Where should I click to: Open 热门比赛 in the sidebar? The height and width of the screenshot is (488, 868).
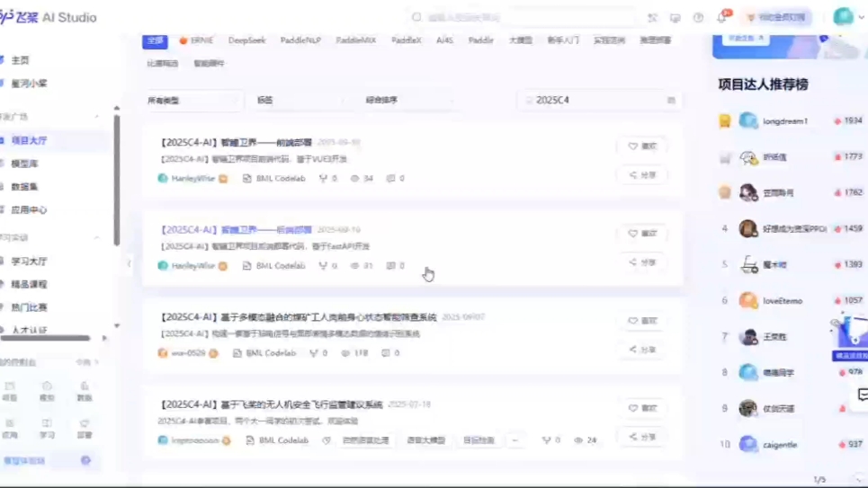(x=30, y=307)
